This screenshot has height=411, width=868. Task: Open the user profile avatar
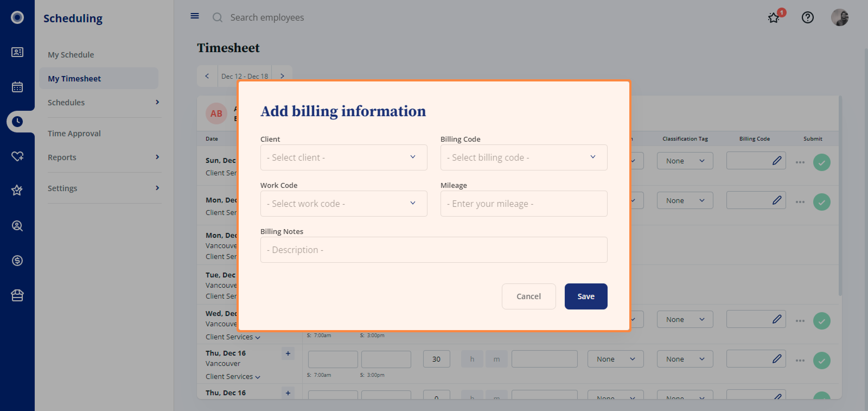[x=839, y=17]
